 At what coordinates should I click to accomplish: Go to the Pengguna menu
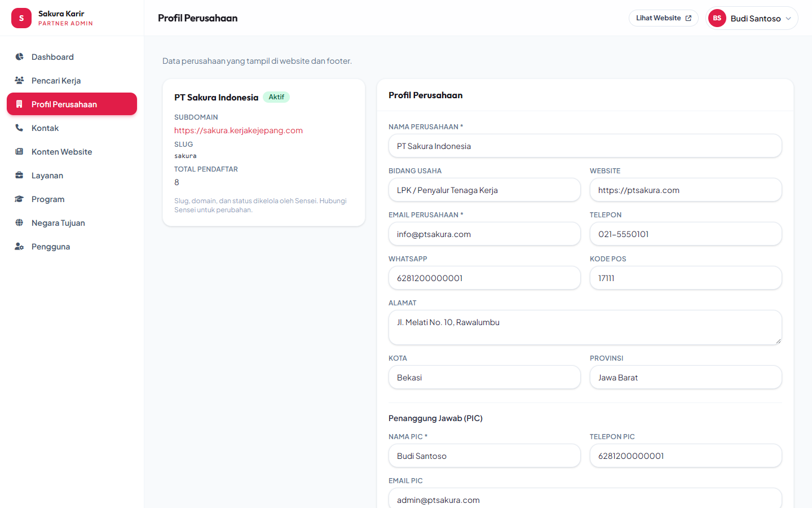[72, 247]
